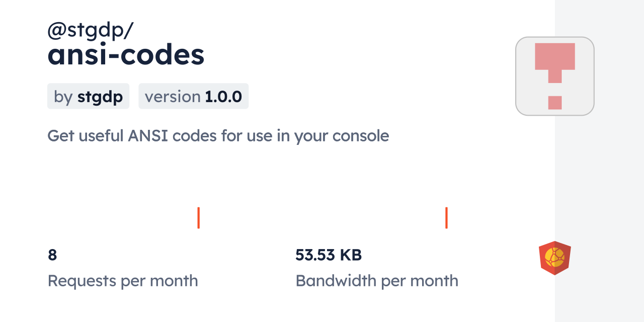This screenshot has width=644, height=322.
Task: Click the "by stgdp" author badge
Action: [88, 96]
